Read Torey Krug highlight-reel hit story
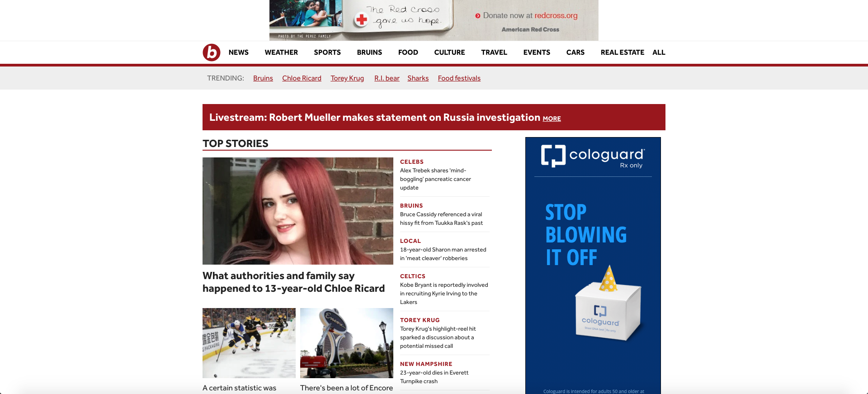868x394 pixels. (x=438, y=337)
